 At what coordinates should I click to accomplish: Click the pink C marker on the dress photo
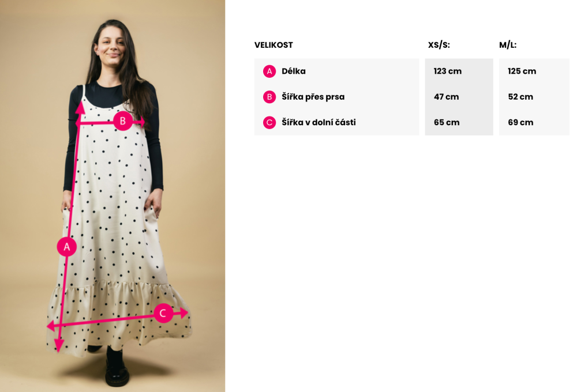pyautogui.click(x=163, y=313)
